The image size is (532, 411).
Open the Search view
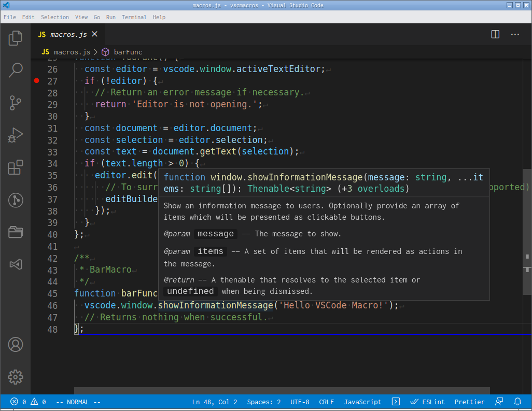pos(15,70)
